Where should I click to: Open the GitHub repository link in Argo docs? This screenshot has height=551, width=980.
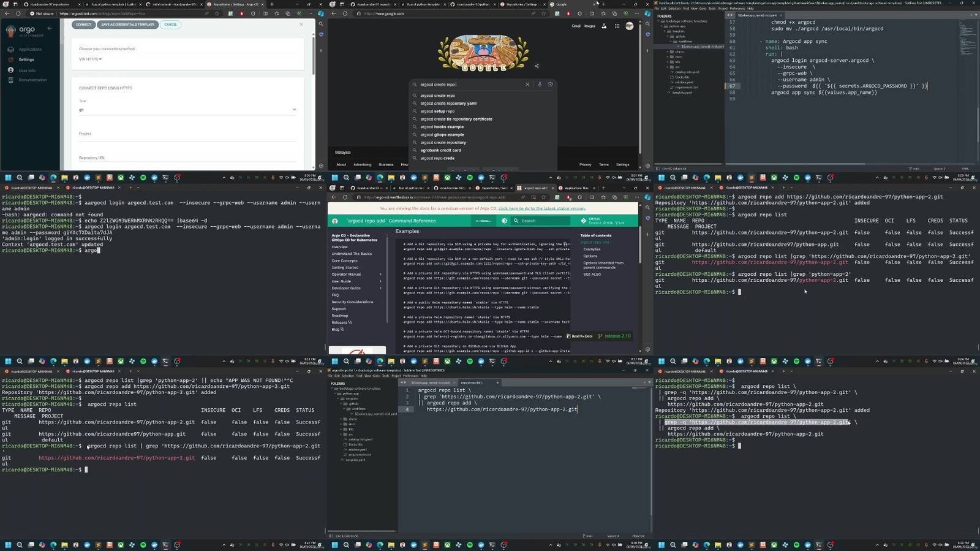tap(602, 221)
